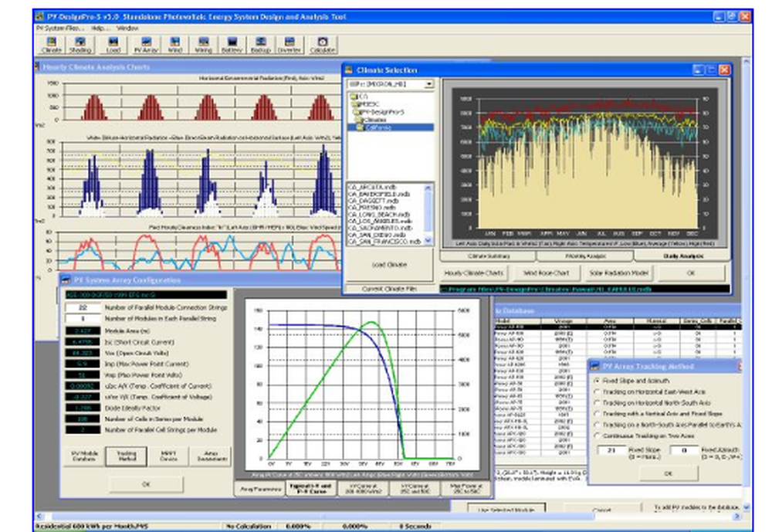
Task: Open the I-V and P-V Curve tab
Action: coord(311,489)
